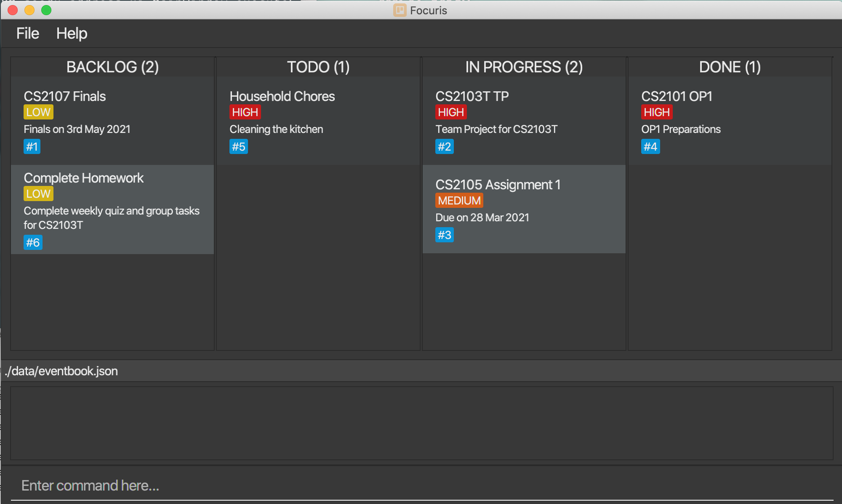Click the HIGH priority badge on CS2103T TP
842x504 pixels.
[x=451, y=112]
